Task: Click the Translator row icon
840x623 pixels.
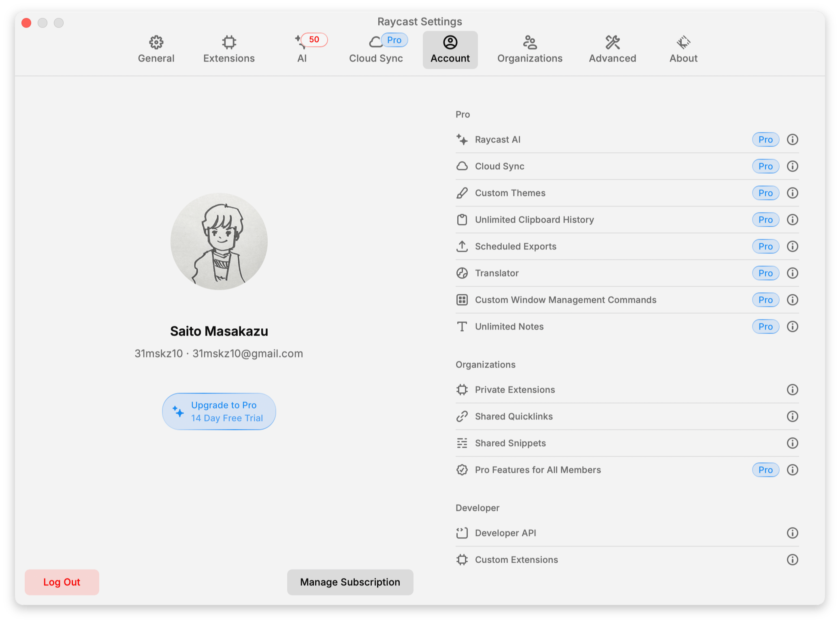Action: point(462,273)
